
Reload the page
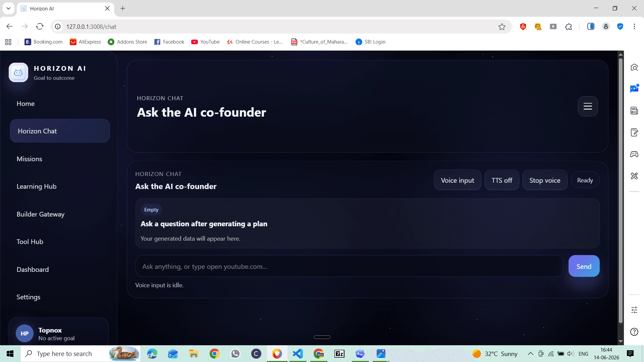click(x=40, y=26)
